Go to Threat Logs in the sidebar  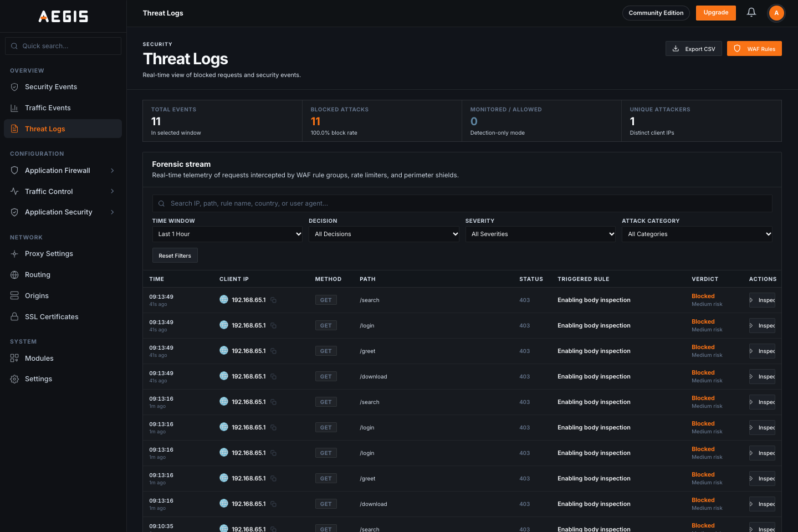(x=63, y=129)
